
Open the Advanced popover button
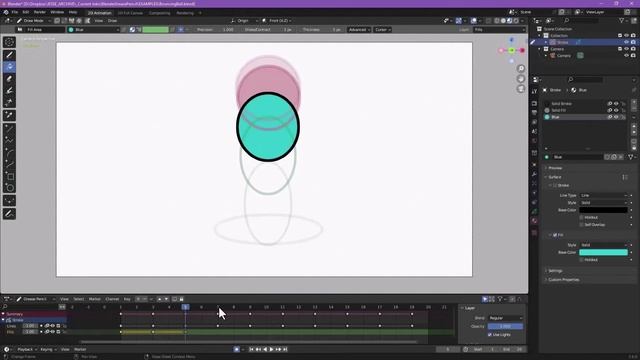tap(359, 30)
